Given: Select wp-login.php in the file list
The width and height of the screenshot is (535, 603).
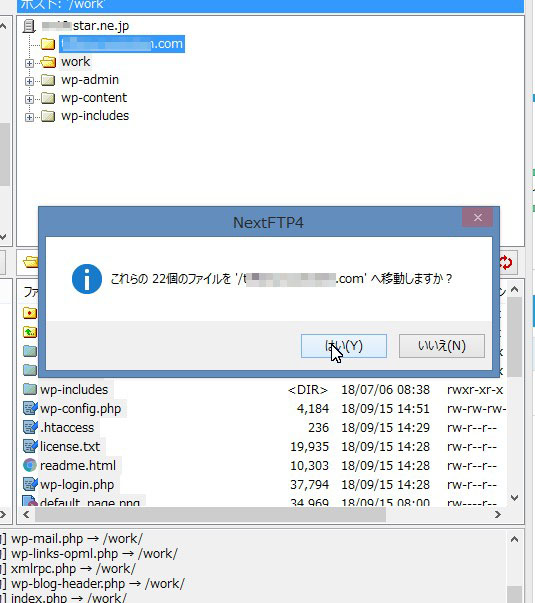Looking at the screenshot, I should click(77, 485).
